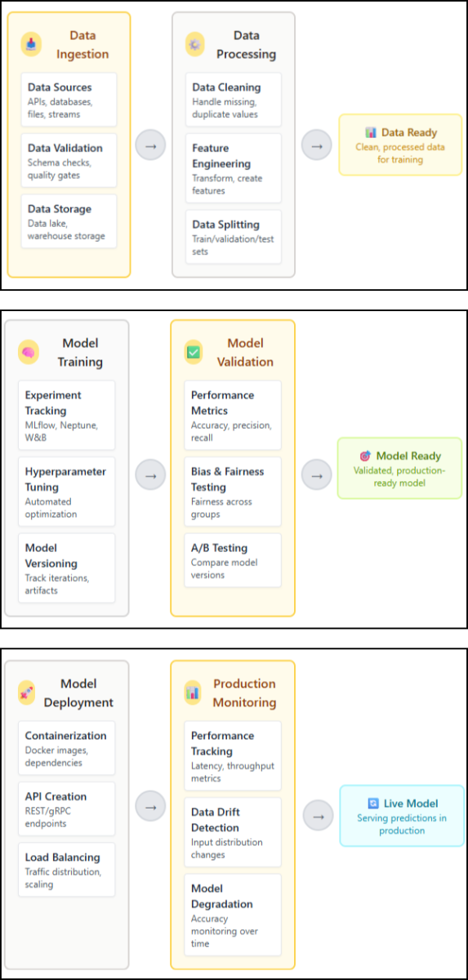This screenshot has height=980, width=468.
Task: Click arrow between Data Ingestion and Processing
Action: coord(150,146)
